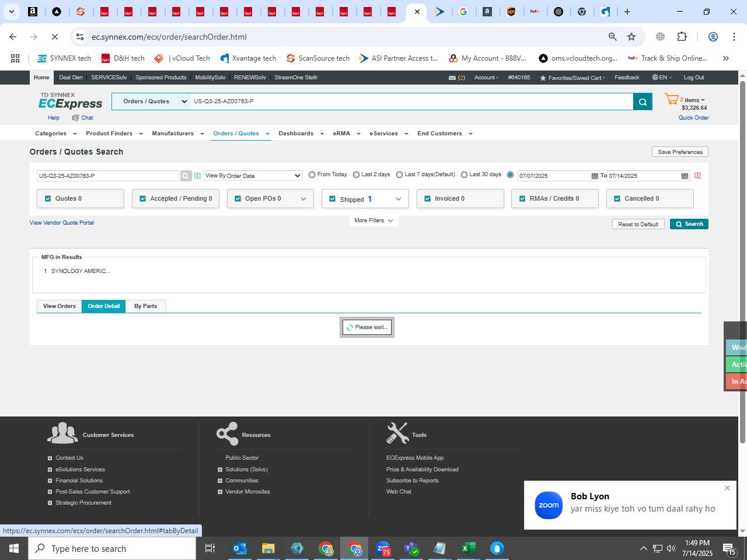Switch to the By Parts tab

(x=145, y=306)
